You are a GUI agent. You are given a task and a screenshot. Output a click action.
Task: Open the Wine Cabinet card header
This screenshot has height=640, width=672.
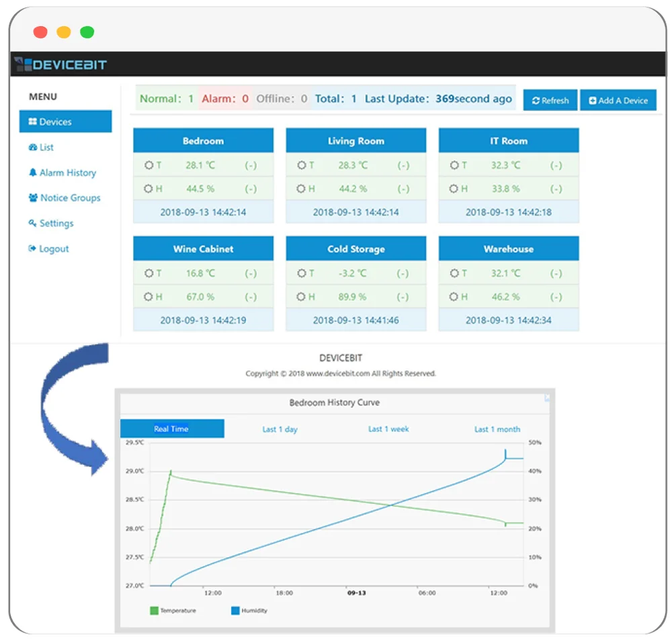pos(203,248)
